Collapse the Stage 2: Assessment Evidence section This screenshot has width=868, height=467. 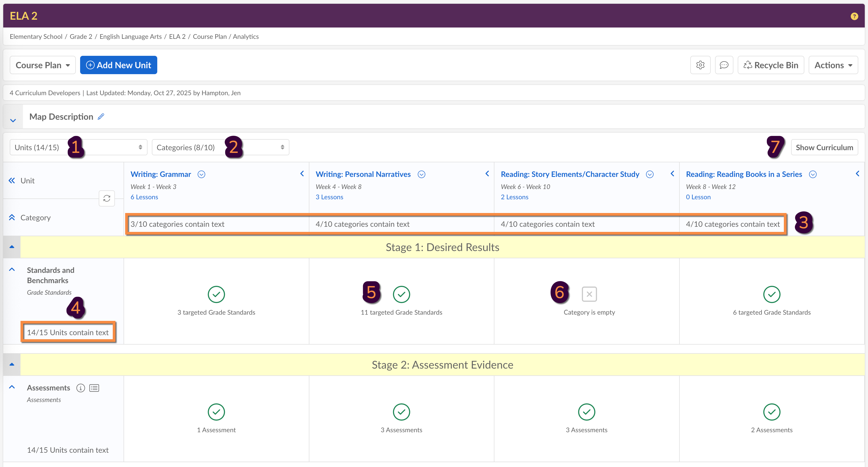12,364
